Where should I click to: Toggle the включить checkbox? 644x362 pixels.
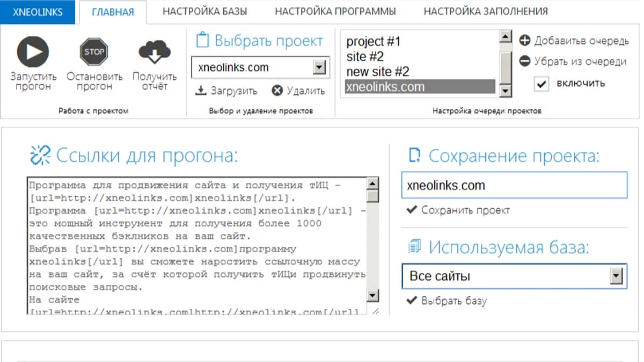(x=541, y=84)
